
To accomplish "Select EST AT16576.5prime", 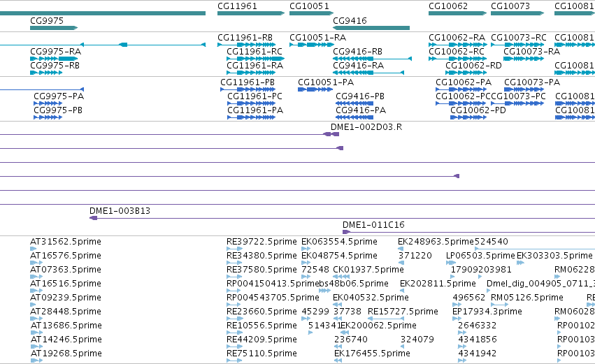I will point(66,256).
